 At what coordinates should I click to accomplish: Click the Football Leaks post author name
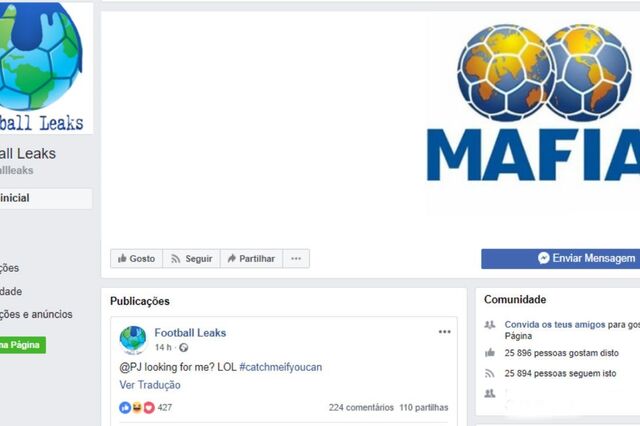[190, 333]
